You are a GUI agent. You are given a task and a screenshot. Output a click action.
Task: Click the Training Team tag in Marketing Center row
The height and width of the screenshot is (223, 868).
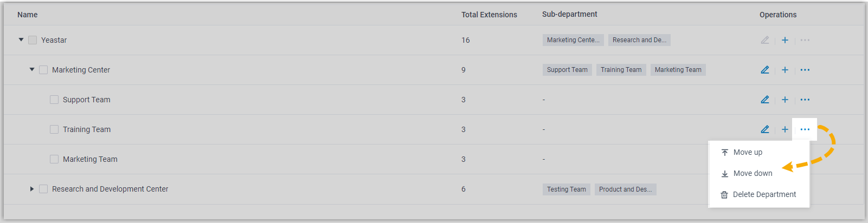click(x=621, y=70)
